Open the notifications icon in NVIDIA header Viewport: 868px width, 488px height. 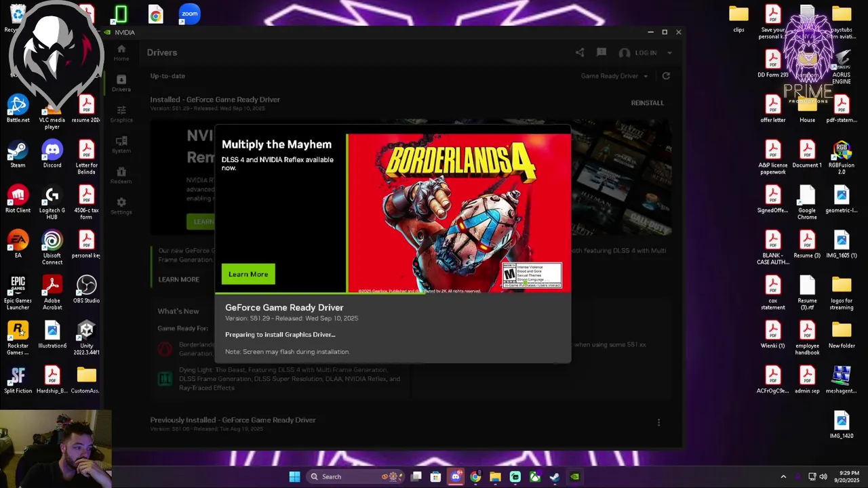click(x=601, y=52)
